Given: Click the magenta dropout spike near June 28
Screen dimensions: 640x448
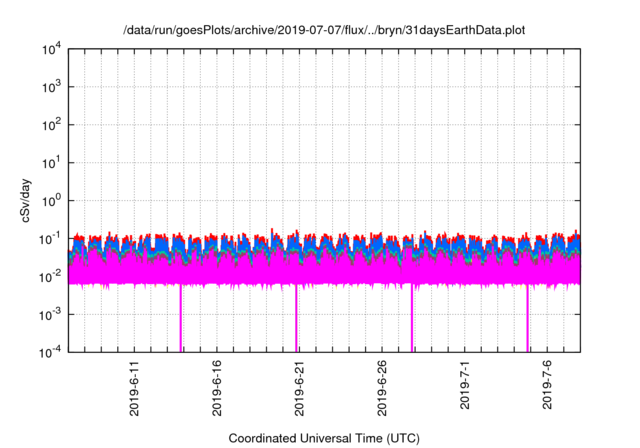Looking at the screenshot, I should 412,318.
